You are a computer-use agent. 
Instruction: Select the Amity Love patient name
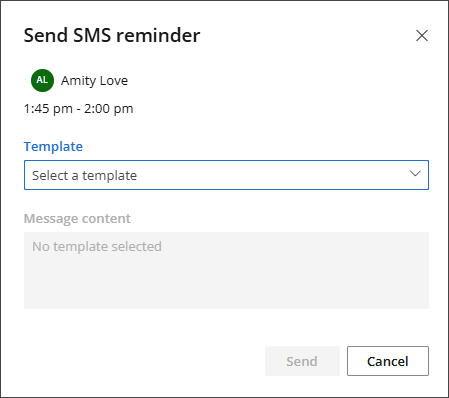[94, 81]
